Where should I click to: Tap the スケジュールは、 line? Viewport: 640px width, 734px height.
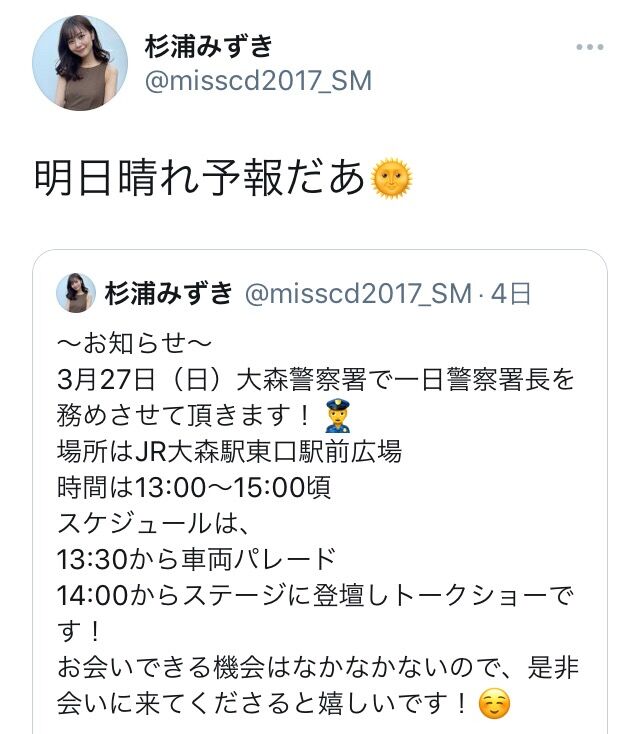pos(153,523)
